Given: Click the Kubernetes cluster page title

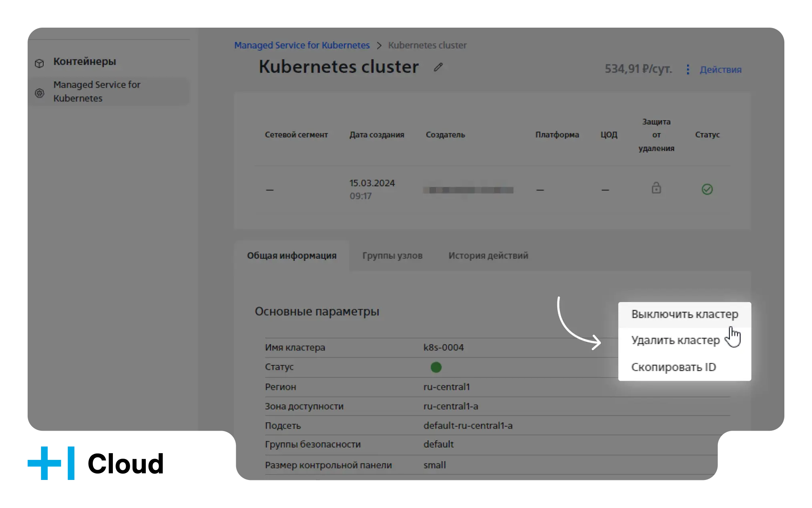Looking at the screenshot, I should point(339,67).
